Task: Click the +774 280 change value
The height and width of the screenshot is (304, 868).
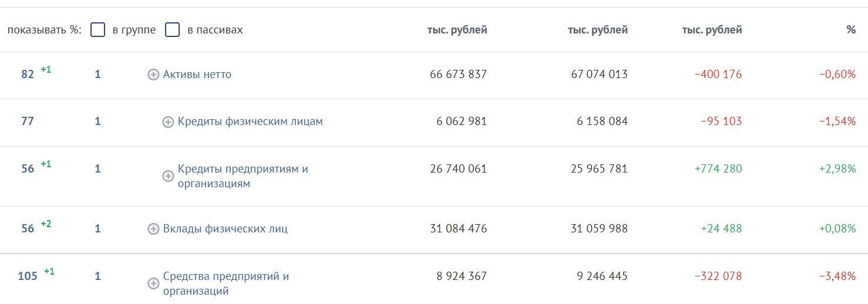Action: tap(718, 169)
